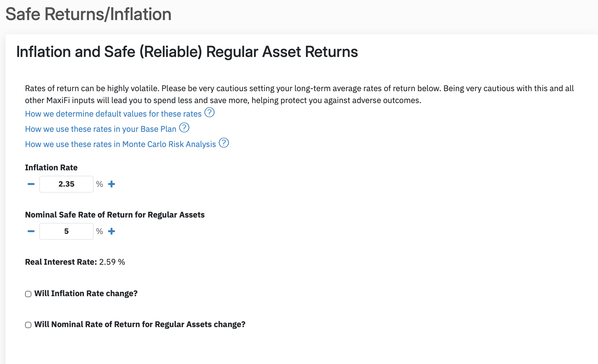Open help icon beside default values link
Screen dimensions: 598x364
[x=209, y=112]
